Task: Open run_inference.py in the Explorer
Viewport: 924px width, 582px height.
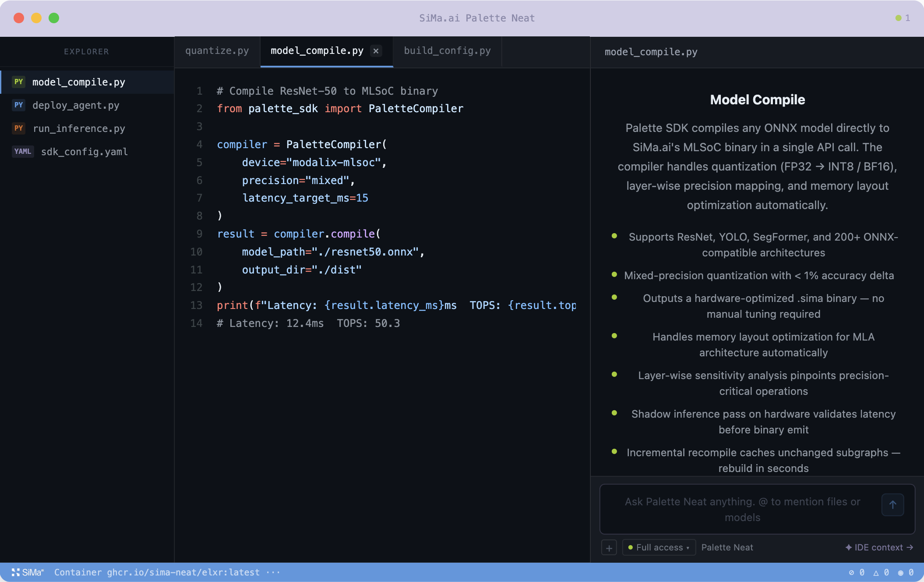Action: tap(87, 128)
